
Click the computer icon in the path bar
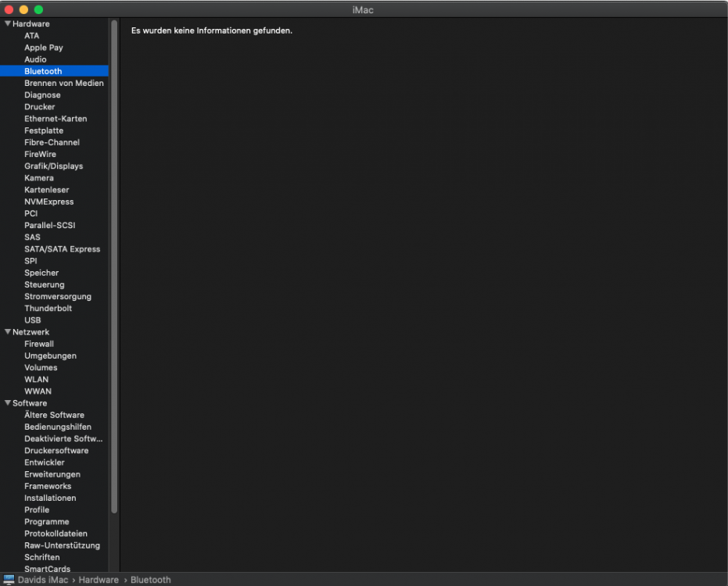pyautogui.click(x=9, y=580)
